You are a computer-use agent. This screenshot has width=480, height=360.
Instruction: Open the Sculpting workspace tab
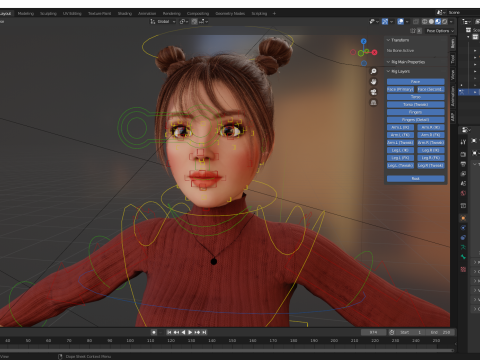(x=48, y=14)
